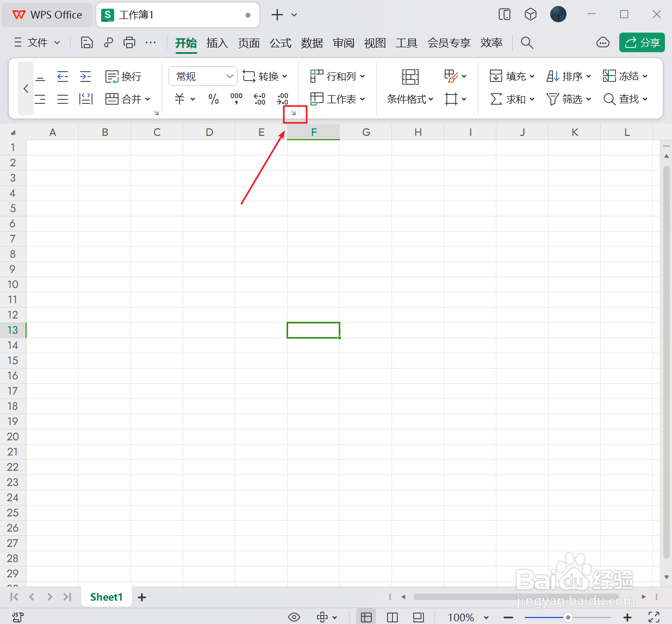
Task: Click the 排序 sort button
Action: [x=569, y=76]
